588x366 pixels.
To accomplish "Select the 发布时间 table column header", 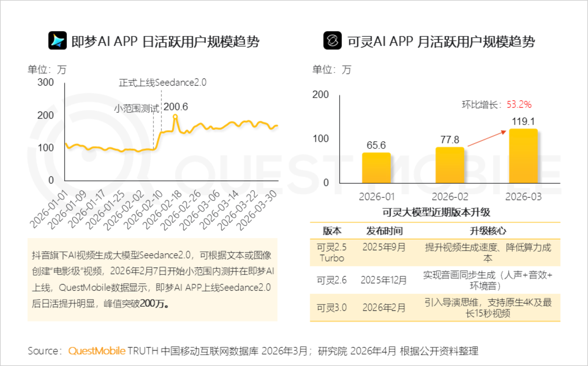I will (384, 231).
